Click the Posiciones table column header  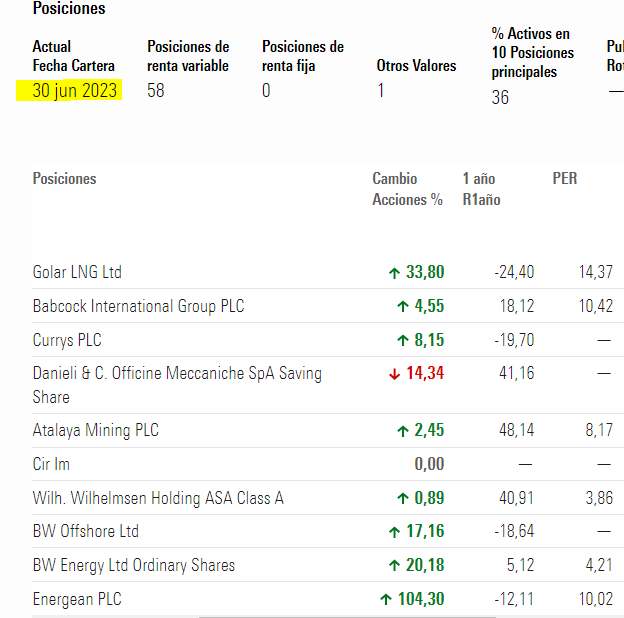(x=65, y=179)
